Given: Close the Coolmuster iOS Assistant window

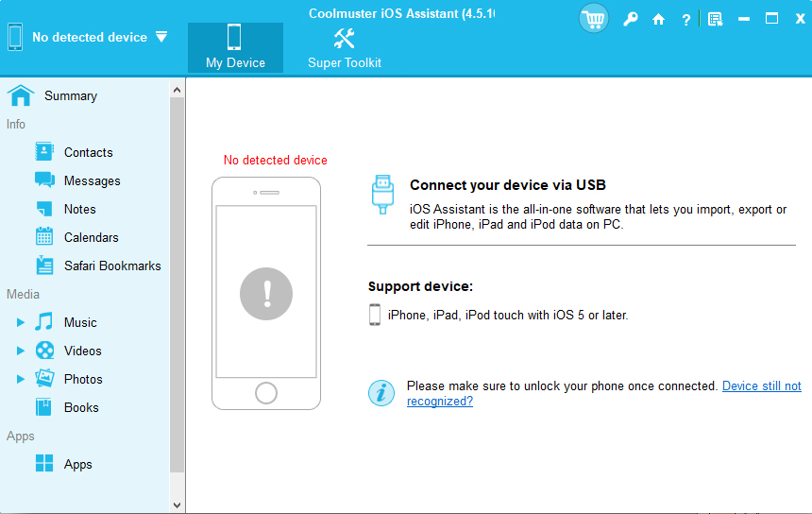Looking at the screenshot, I should click(800, 19).
